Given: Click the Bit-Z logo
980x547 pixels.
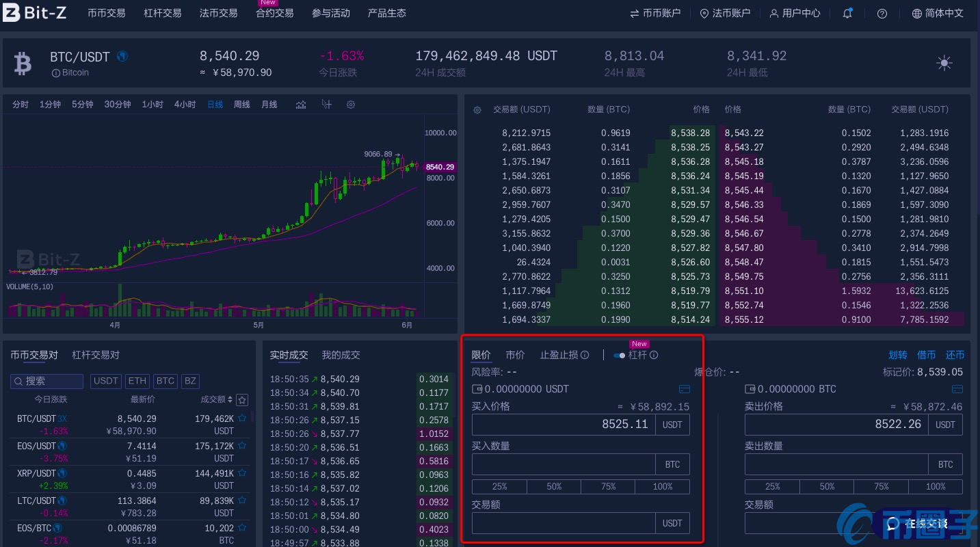Looking at the screenshot, I should [34, 12].
